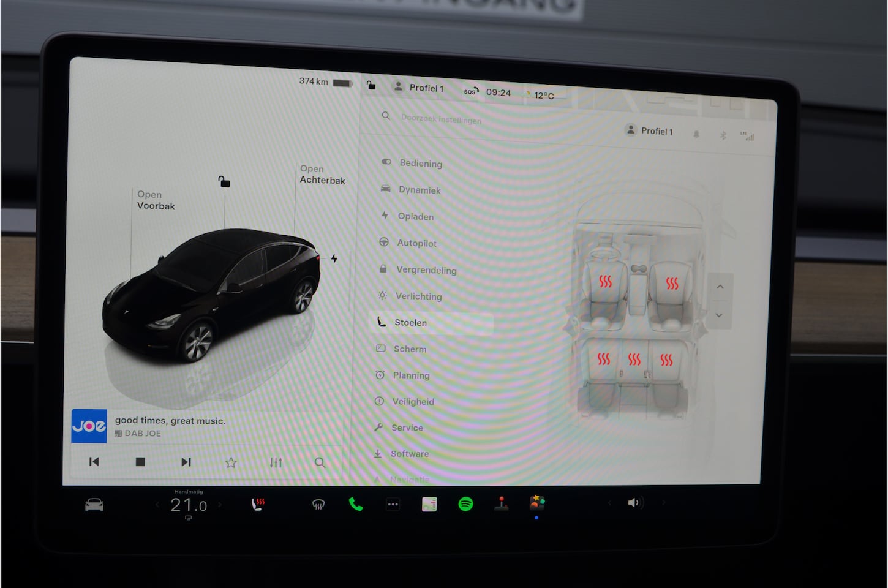
Task: Open the car controls icon in bottom bar
Action: click(94, 505)
